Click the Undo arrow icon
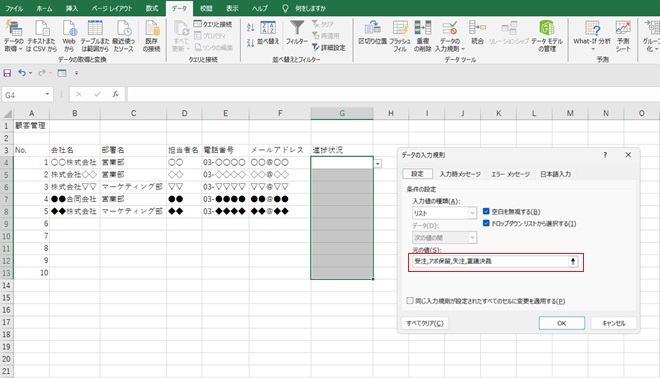Screen dimensions: 660x378 tap(21, 73)
